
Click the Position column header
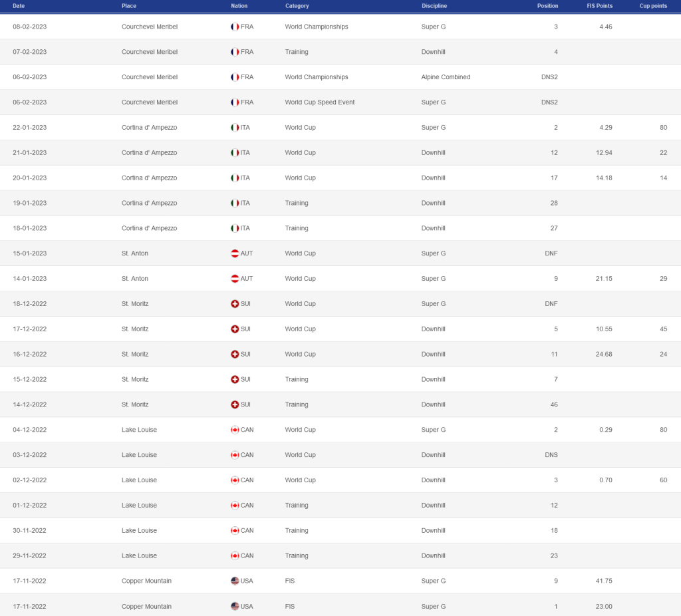(x=548, y=6)
